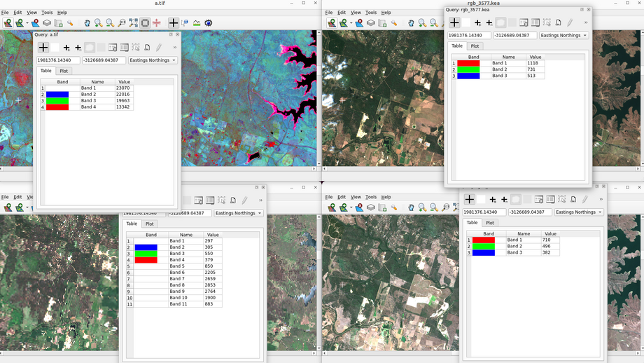Viewport: 644px width, 363px height.
Task: Select the zoom in tool in a.tif window
Action: click(99, 23)
